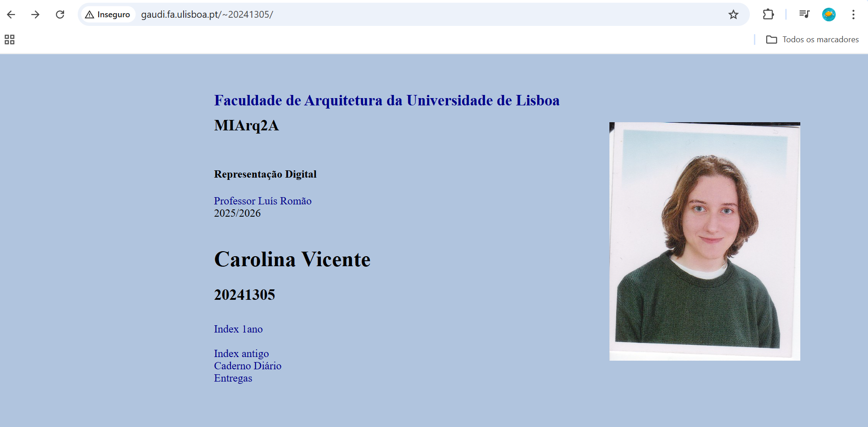
Task: Open the Index 1ano link
Action: click(238, 329)
